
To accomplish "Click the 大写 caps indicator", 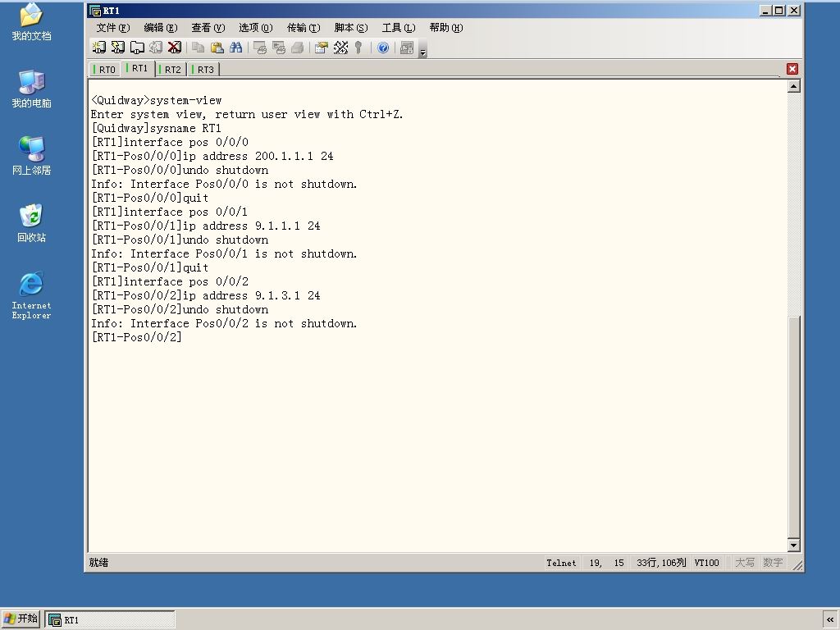I will point(745,563).
